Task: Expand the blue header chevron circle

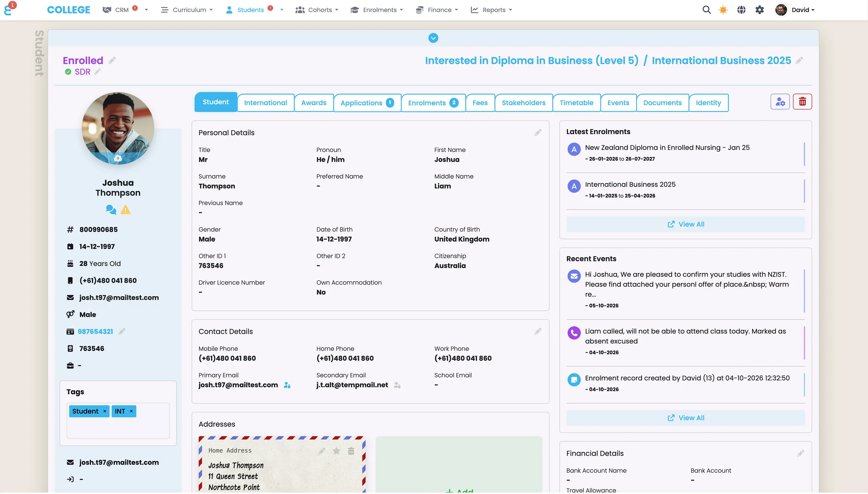Action: [433, 38]
